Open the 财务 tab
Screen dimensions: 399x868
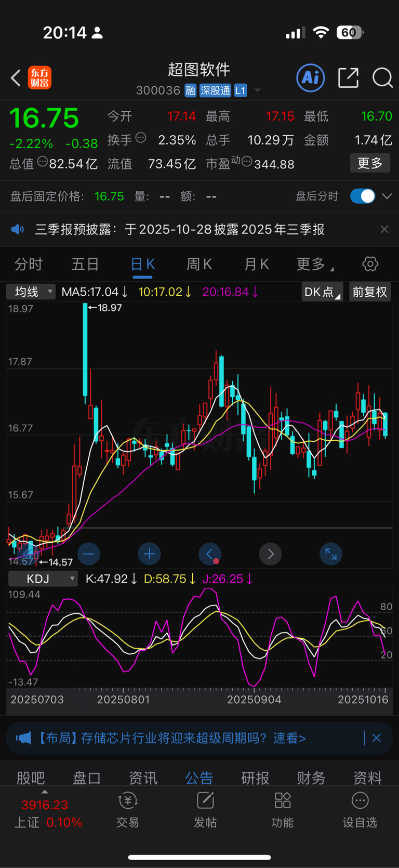[311, 778]
